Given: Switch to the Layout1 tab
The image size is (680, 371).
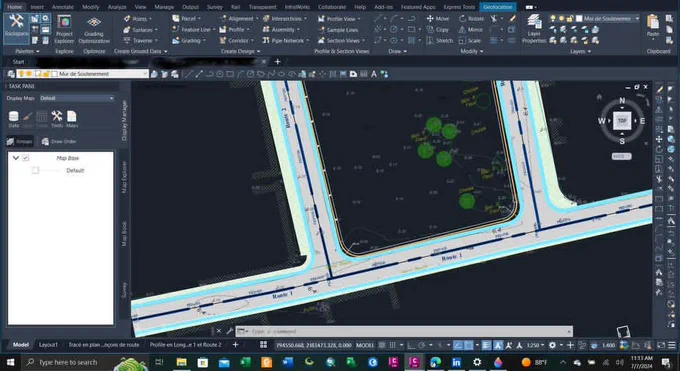Looking at the screenshot, I should [48, 345].
